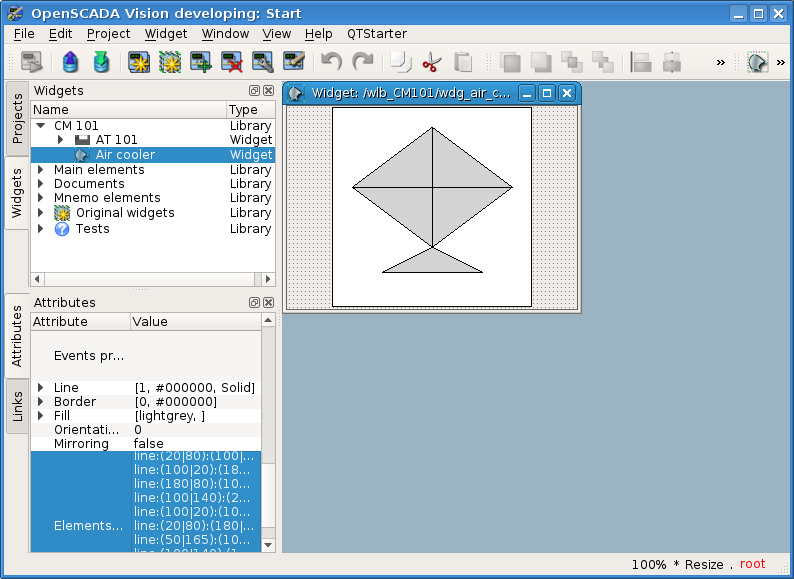The width and height of the screenshot is (794, 579).
Task: Open the Widget menu
Action: pyautogui.click(x=165, y=33)
